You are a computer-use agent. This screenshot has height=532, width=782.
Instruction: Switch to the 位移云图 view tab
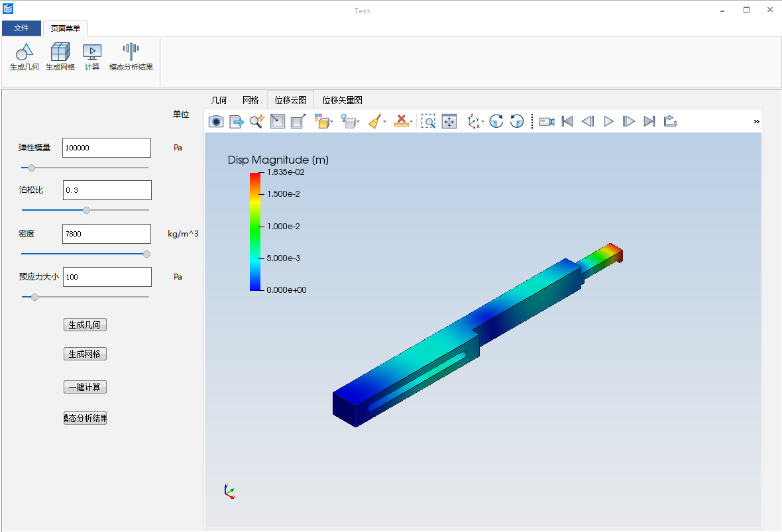(x=291, y=100)
